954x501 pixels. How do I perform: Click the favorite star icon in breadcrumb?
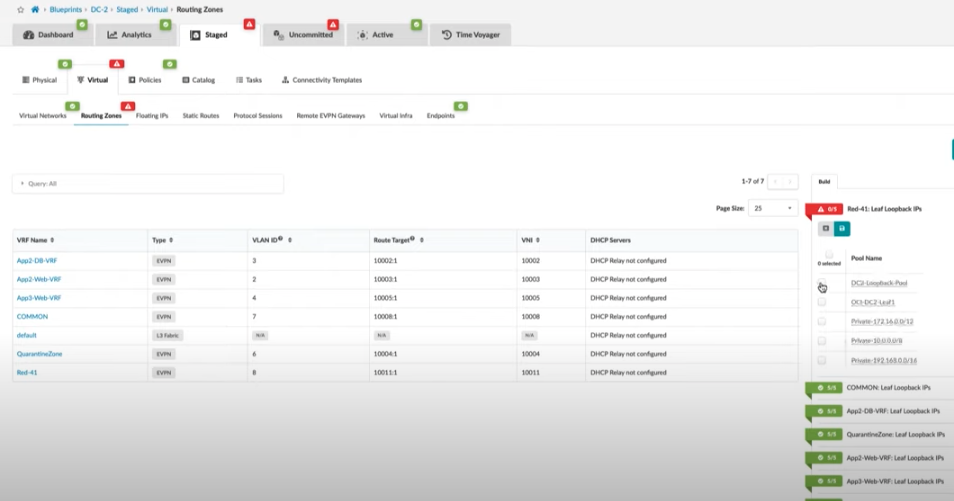click(x=21, y=9)
